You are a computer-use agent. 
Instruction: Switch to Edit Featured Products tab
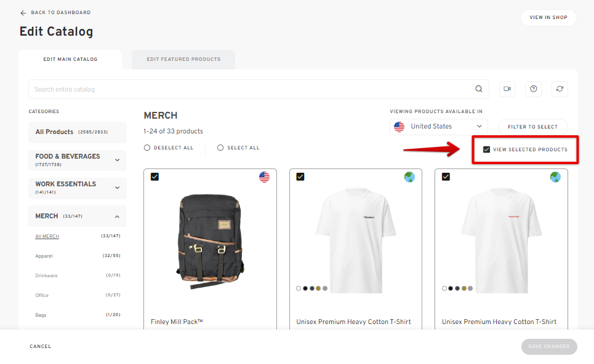click(183, 60)
